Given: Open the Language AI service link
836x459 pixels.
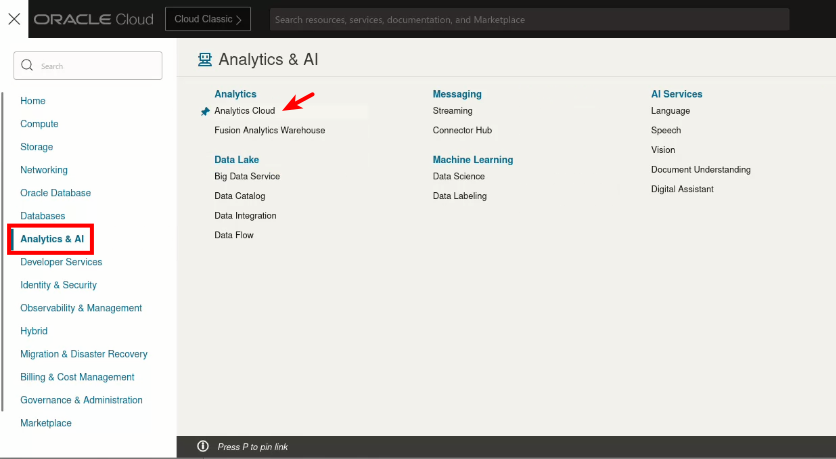Looking at the screenshot, I should point(670,111).
